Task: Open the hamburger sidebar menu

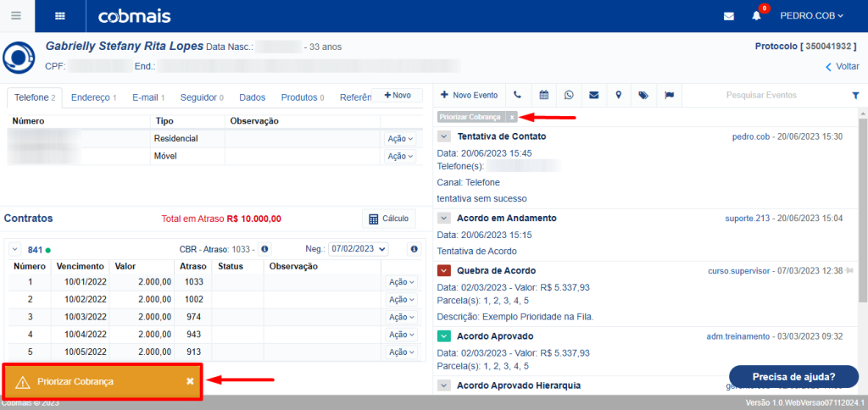Action: tap(16, 15)
